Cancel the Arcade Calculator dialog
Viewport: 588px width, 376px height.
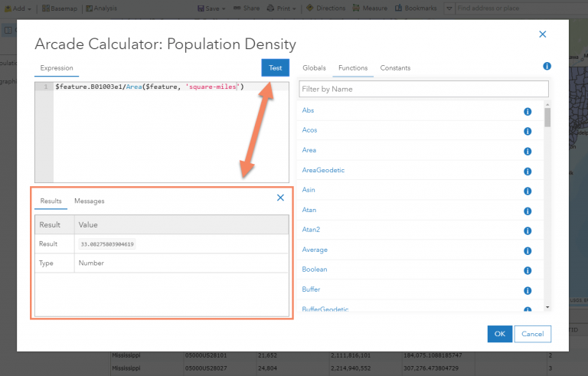coord(533,334)
